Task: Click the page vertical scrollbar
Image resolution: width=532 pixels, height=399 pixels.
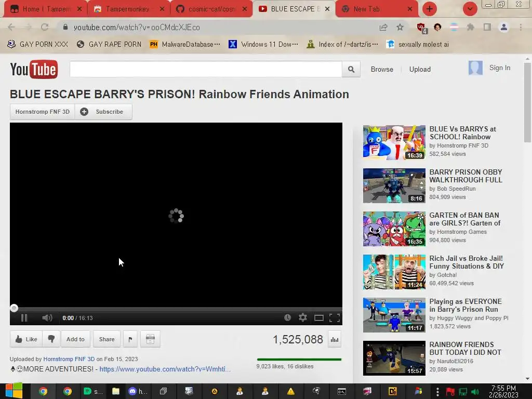Action: click(527, 102)
